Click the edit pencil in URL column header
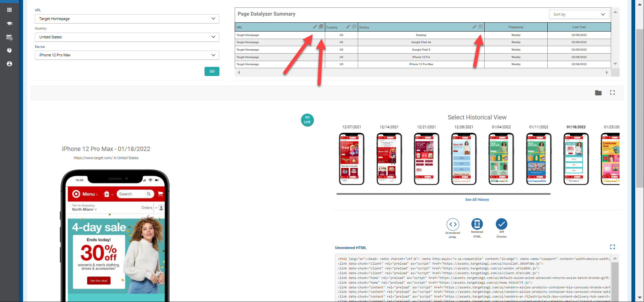The width and height of the screenshot is (644, 302). click(x=315, y=27)
